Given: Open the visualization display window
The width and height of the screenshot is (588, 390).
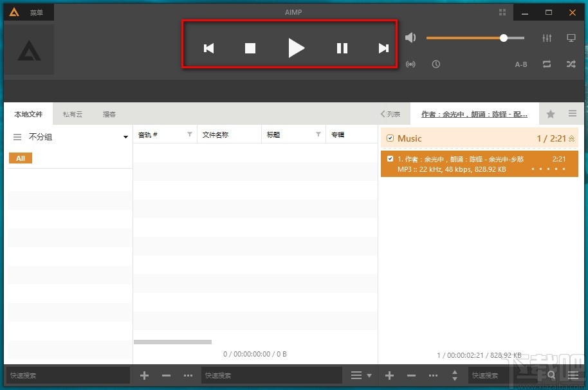Looking at the screenshot, I should coord(571,38).
